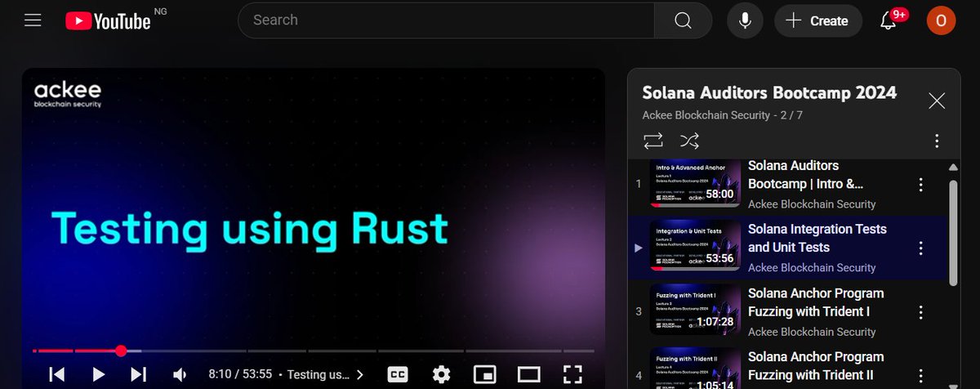Open player settings gear
The height and width of the screenshot is (389, 980).
[x=441, y=374]
